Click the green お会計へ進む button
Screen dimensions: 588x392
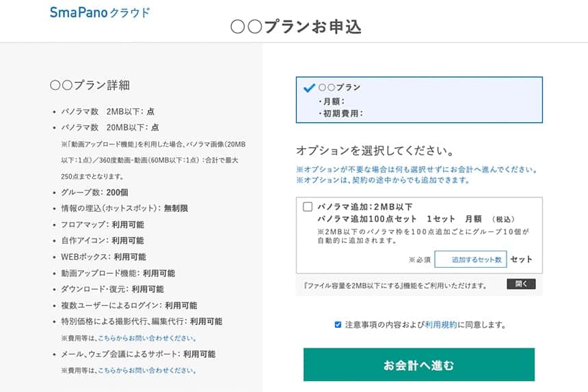click(419, 365)
